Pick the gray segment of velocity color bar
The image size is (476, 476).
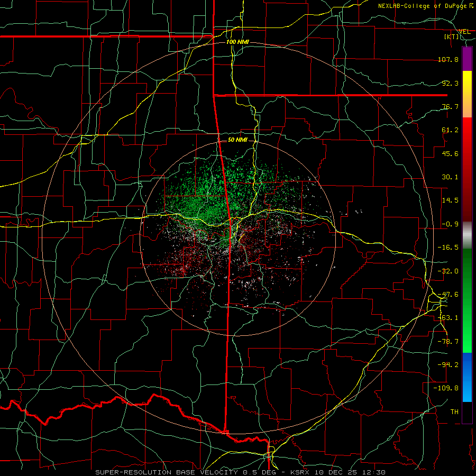tap(467, 235)
